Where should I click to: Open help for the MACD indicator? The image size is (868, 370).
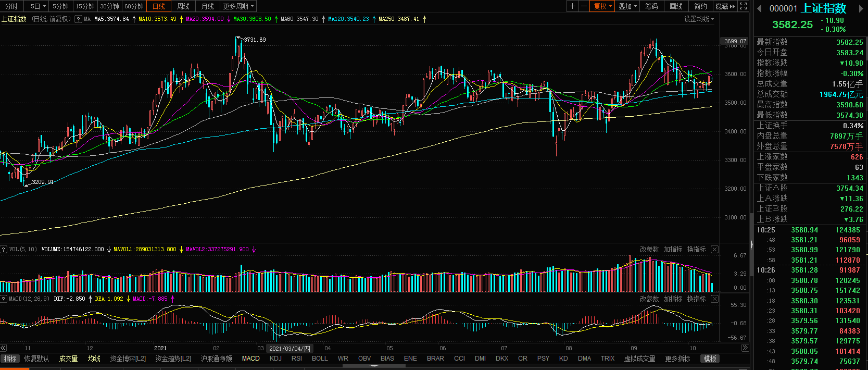pyautogui.click(x=4, y=299)
